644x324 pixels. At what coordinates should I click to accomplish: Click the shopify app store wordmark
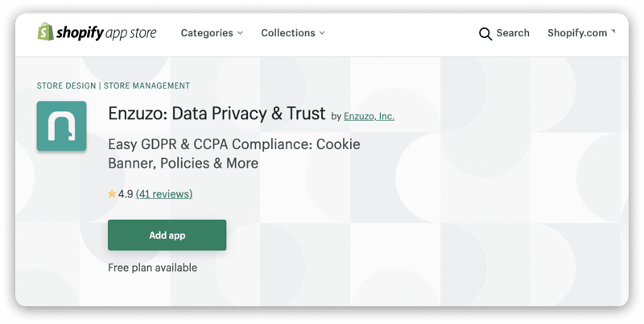pos(106,33)
